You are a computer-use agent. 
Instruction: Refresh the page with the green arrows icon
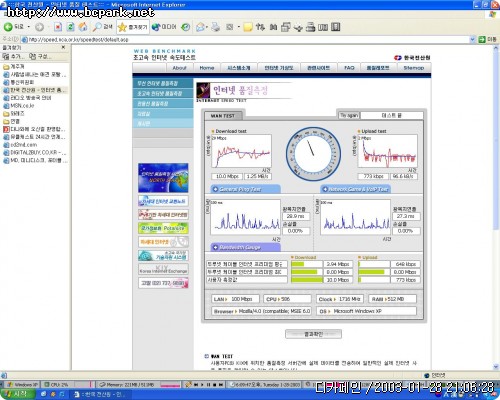point(70,27)
